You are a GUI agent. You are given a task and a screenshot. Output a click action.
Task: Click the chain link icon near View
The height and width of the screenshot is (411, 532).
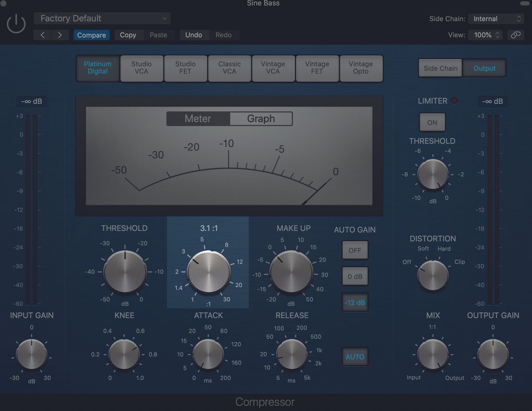click(516, 35)
